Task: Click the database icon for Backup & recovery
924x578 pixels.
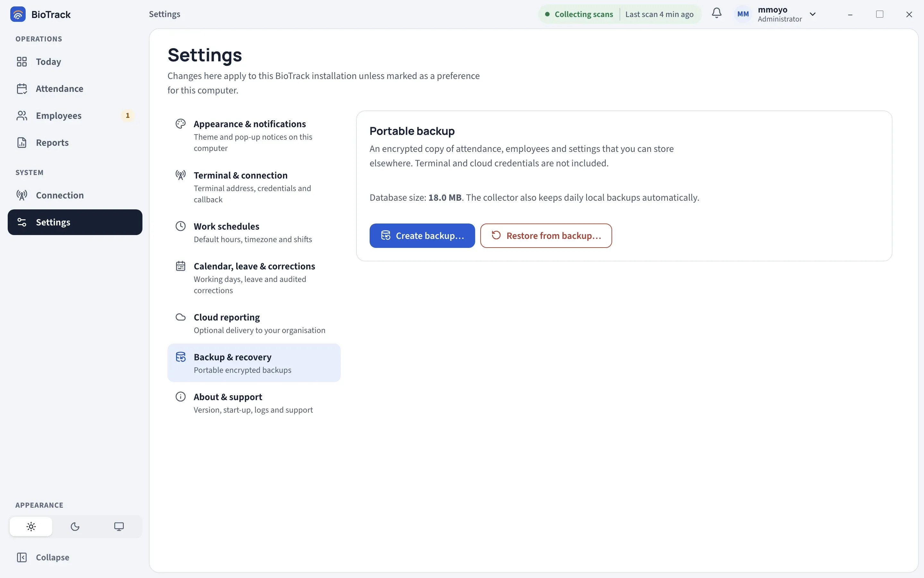Action: 181,357
